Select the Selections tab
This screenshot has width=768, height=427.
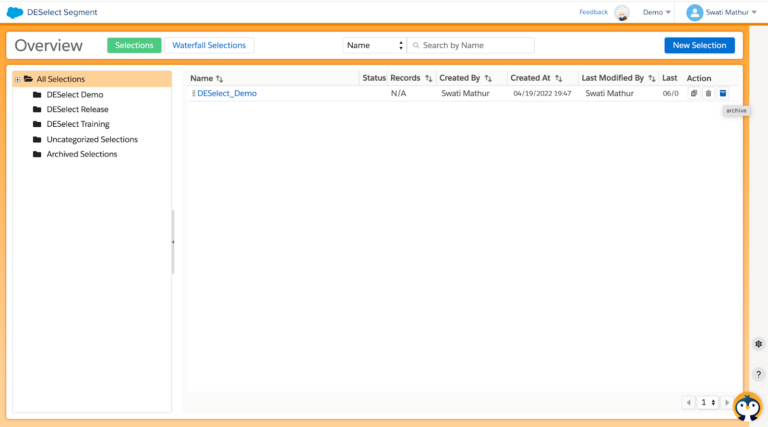point(134,45)
